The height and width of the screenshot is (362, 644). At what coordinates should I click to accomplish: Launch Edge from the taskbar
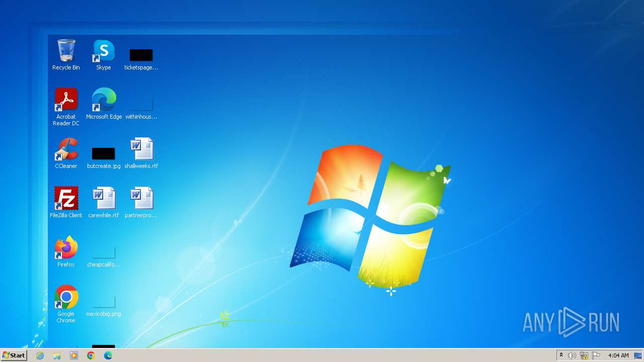pyautogui.click(x=108, y=355)
